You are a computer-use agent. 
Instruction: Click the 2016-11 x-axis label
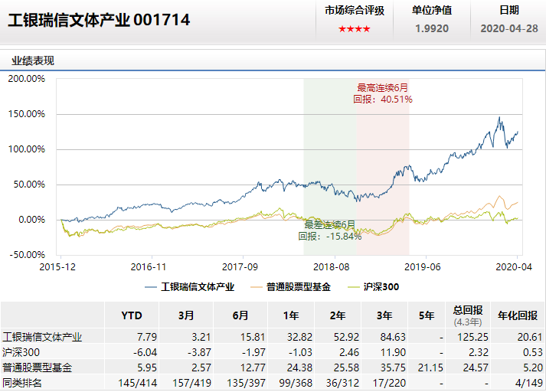coord(149,267)
